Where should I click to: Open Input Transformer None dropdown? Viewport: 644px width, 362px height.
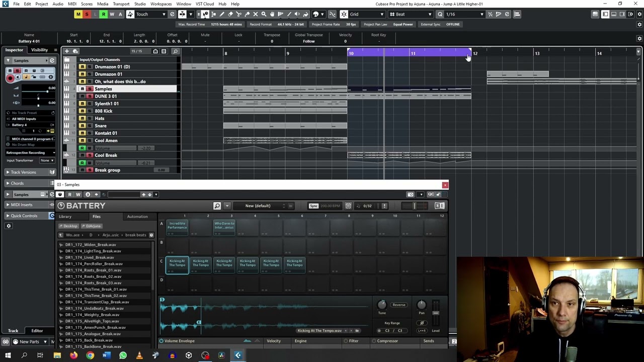click(x=47, y=160)
